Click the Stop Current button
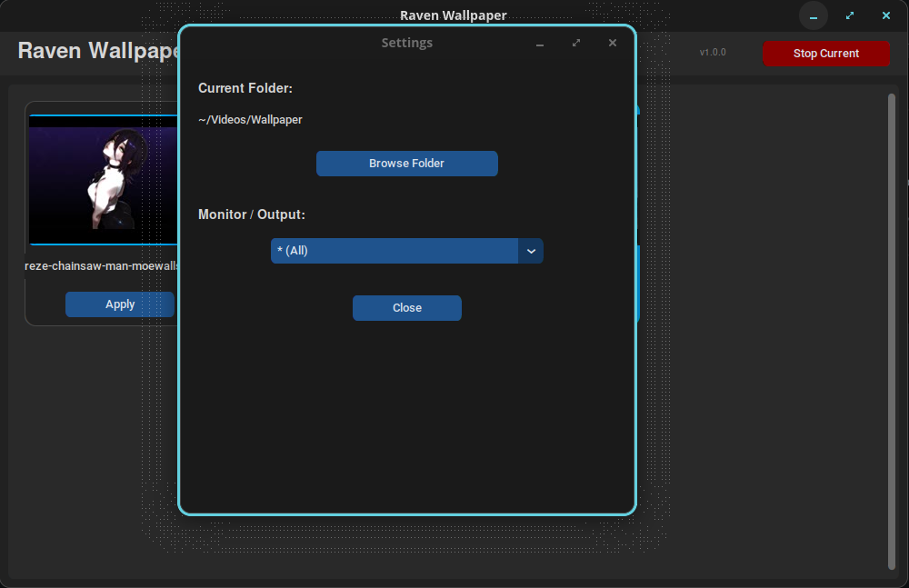Screen dimensions: 909x588 [x=825, y=54]
